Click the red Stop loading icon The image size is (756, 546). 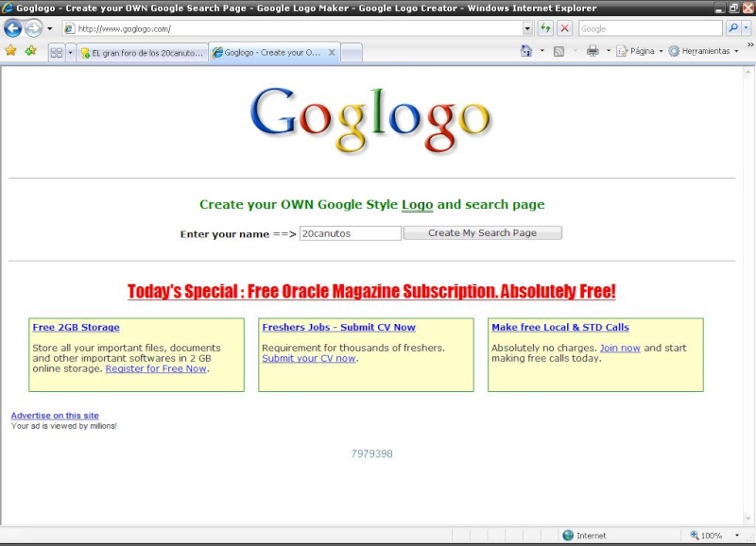(564, 28)
